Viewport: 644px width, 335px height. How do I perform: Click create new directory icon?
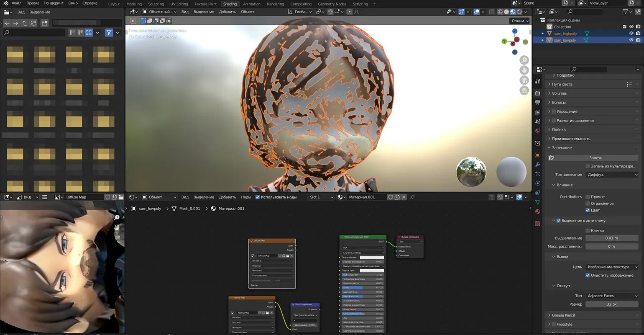[x=44, y=23]
